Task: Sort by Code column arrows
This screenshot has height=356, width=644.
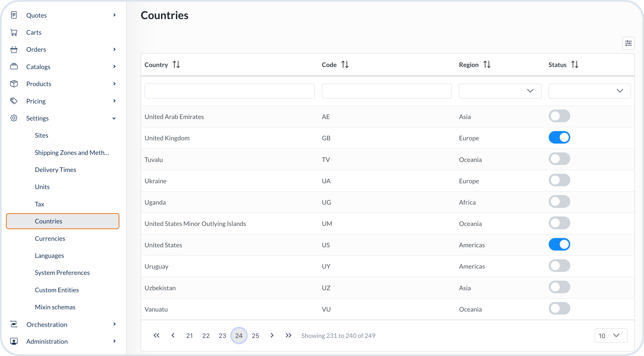Action: (345, 65)
